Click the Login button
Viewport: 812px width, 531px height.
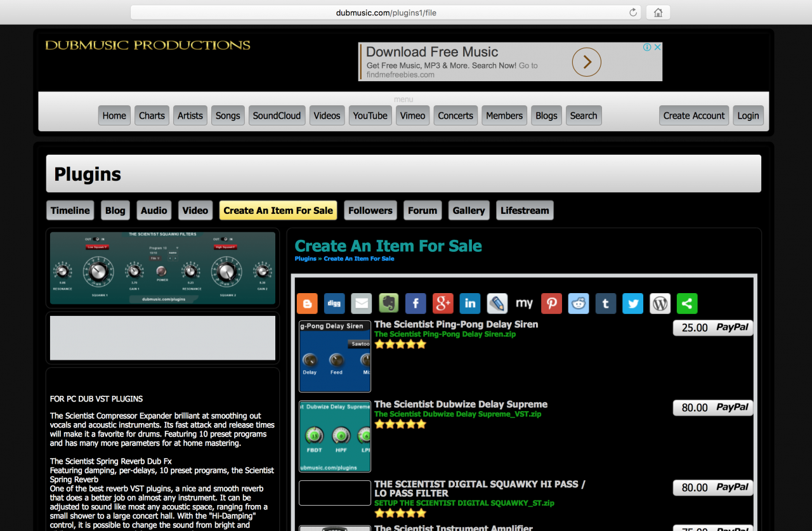point(748,115)
